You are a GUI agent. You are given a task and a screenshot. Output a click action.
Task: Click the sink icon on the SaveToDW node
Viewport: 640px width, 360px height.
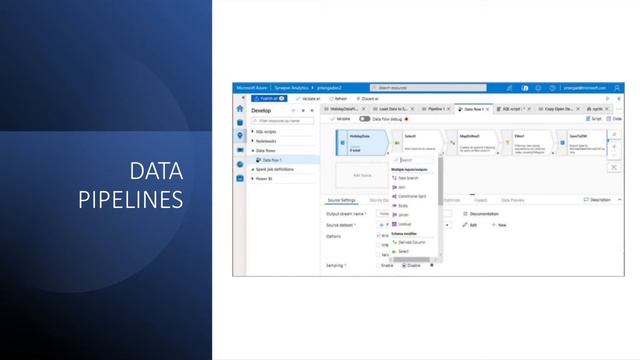pos(562,143)
